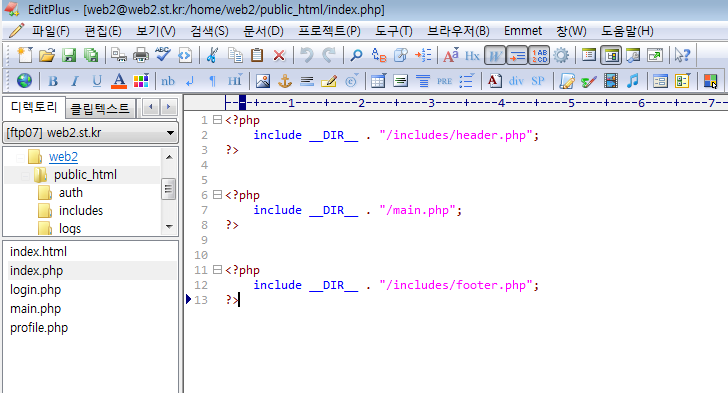The width and height of the screenshot is (728, 393).
Task: Toggle the directory window pane
Action: point(611,55)
